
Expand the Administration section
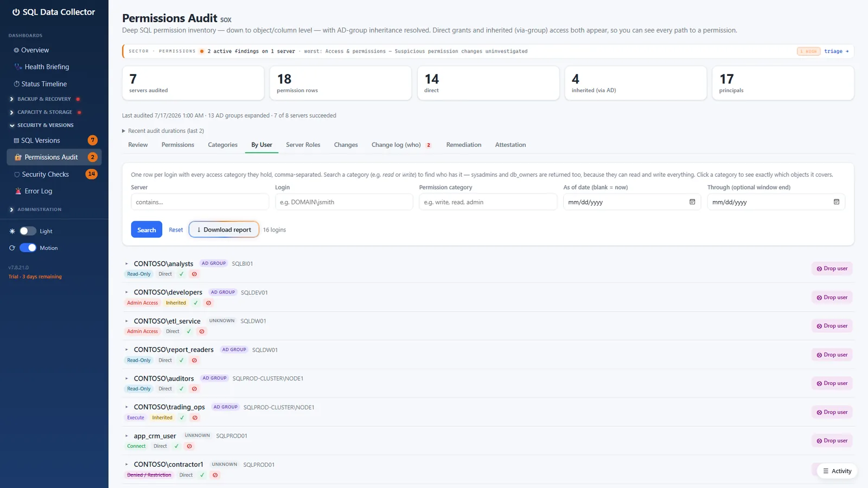(36, 209)
